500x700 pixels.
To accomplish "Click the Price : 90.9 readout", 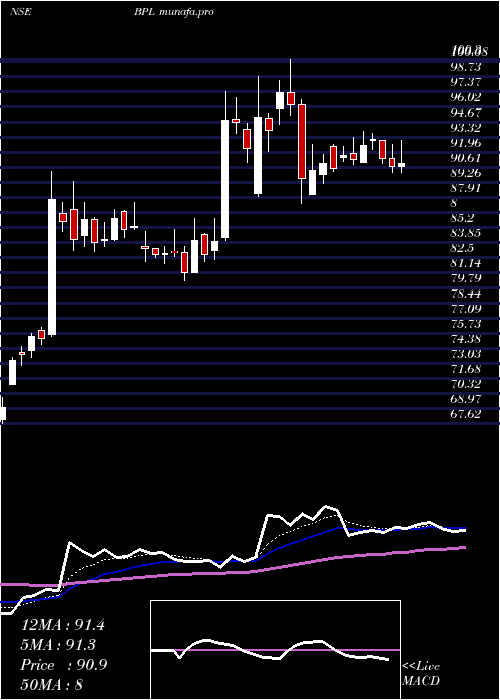I will [64, 665].
